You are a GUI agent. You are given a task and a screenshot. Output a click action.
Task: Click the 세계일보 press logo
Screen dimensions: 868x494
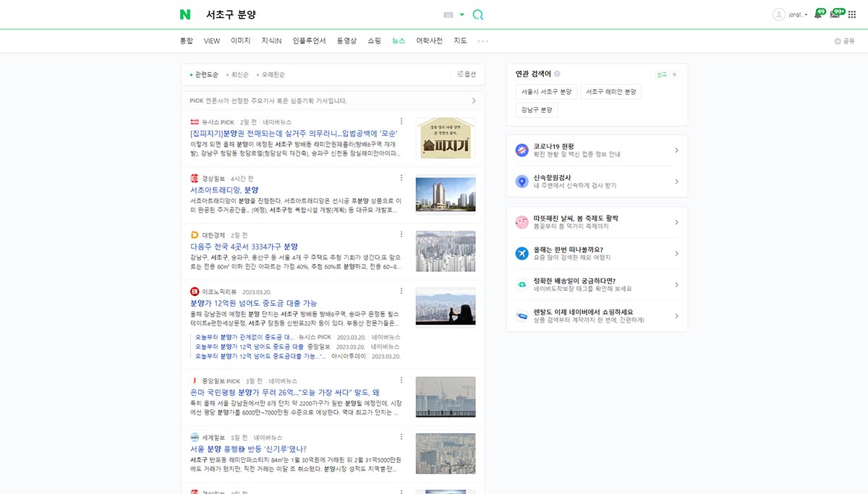(x=195, y=438)
